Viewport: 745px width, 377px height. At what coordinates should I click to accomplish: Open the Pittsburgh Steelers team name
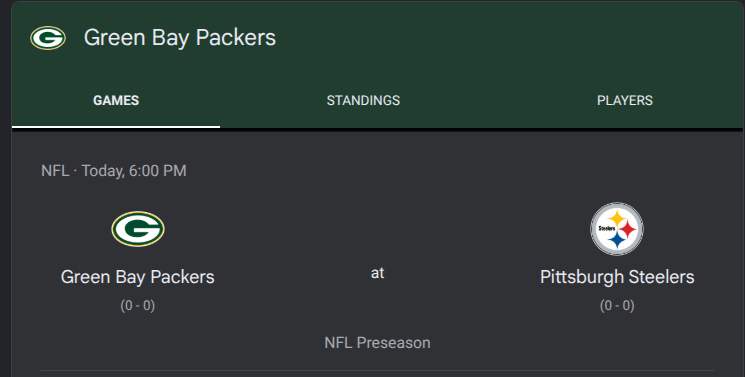tap(617, 277)
